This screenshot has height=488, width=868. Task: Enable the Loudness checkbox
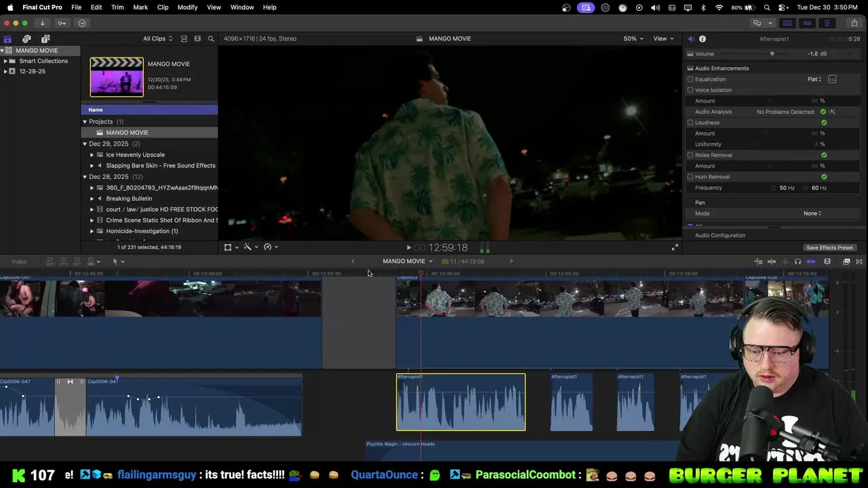click(x=690, y=123)
